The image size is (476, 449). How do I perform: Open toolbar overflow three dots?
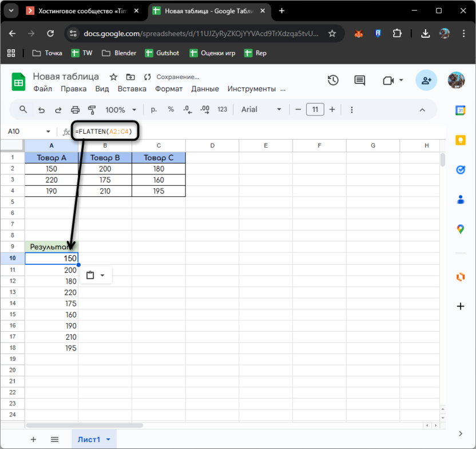[351, 110]
